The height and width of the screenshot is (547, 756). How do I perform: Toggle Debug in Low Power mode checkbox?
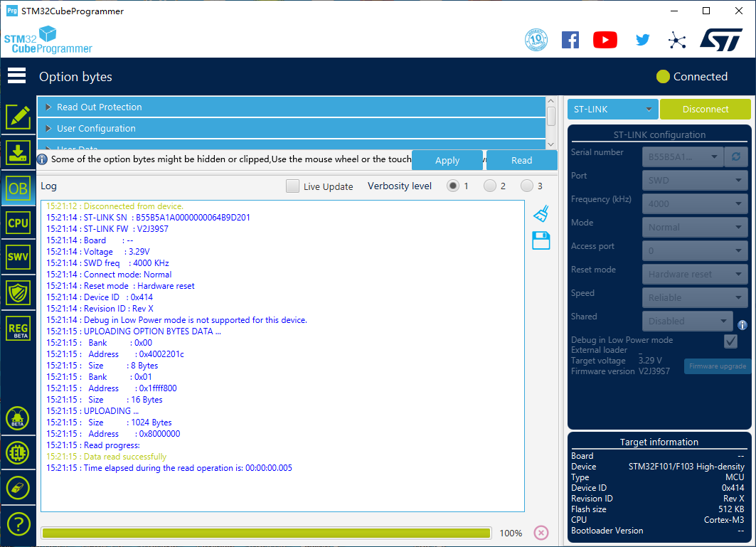coord(730,341)
